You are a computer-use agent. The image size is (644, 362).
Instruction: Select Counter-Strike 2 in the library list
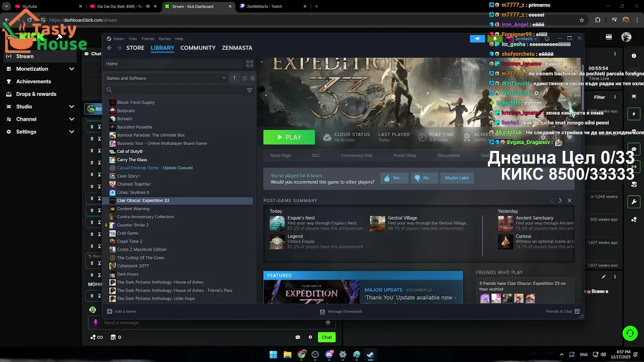[x=132, y=225]
